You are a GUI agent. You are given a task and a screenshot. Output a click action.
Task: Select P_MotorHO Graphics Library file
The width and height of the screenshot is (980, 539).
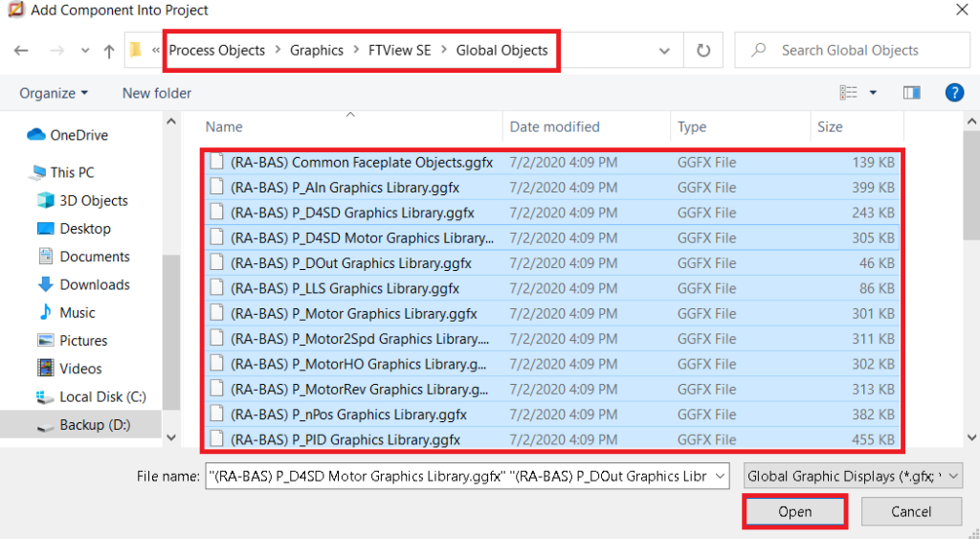[x=552, y=364]
